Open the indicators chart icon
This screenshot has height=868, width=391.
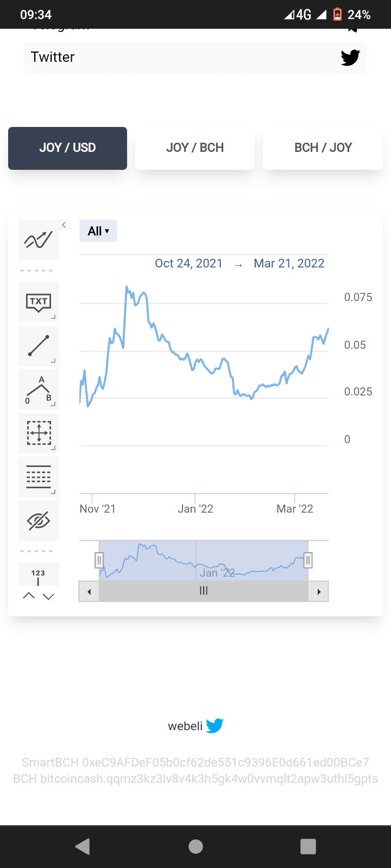click(x=39, y=240)
